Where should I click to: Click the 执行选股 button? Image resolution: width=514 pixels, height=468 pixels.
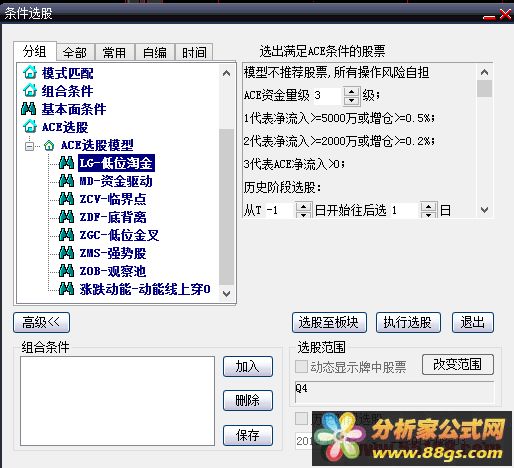point(408,322)
